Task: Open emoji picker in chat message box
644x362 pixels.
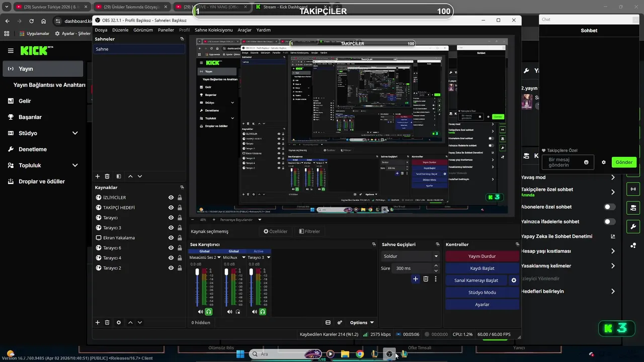Action: click(586, 162)
